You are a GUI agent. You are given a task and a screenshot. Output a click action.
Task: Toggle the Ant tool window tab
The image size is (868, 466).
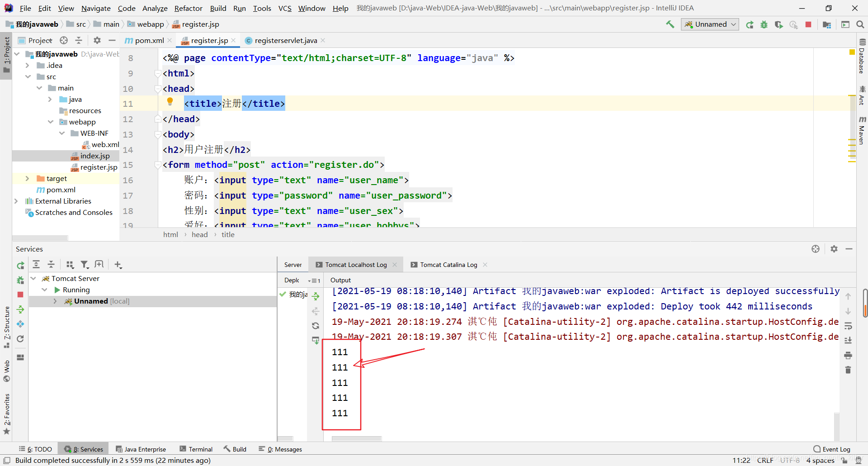[x=862, y=95]
